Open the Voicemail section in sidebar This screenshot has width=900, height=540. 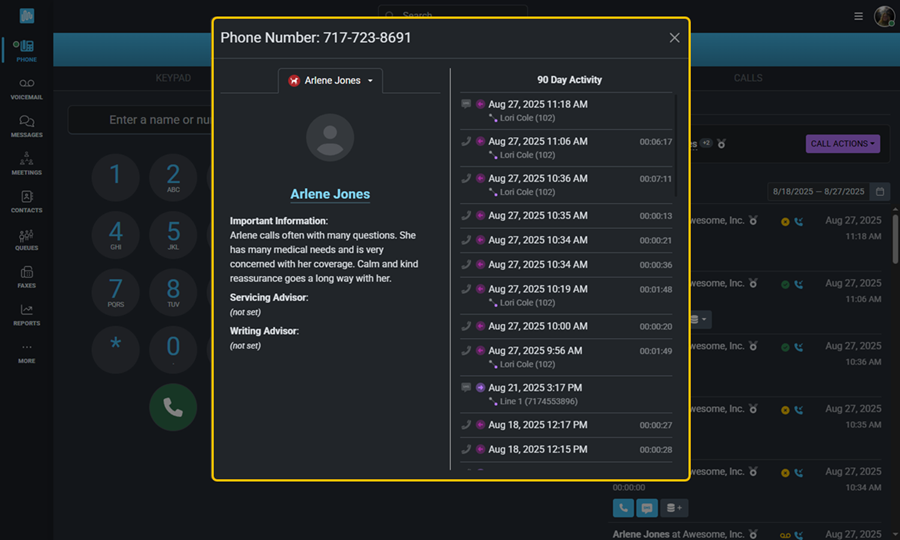[26, 88]
